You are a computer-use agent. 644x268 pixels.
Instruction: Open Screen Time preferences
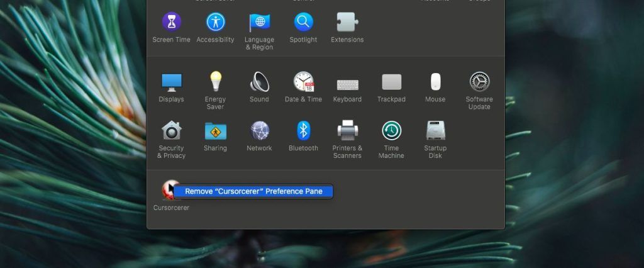click(x=171, y=23)
